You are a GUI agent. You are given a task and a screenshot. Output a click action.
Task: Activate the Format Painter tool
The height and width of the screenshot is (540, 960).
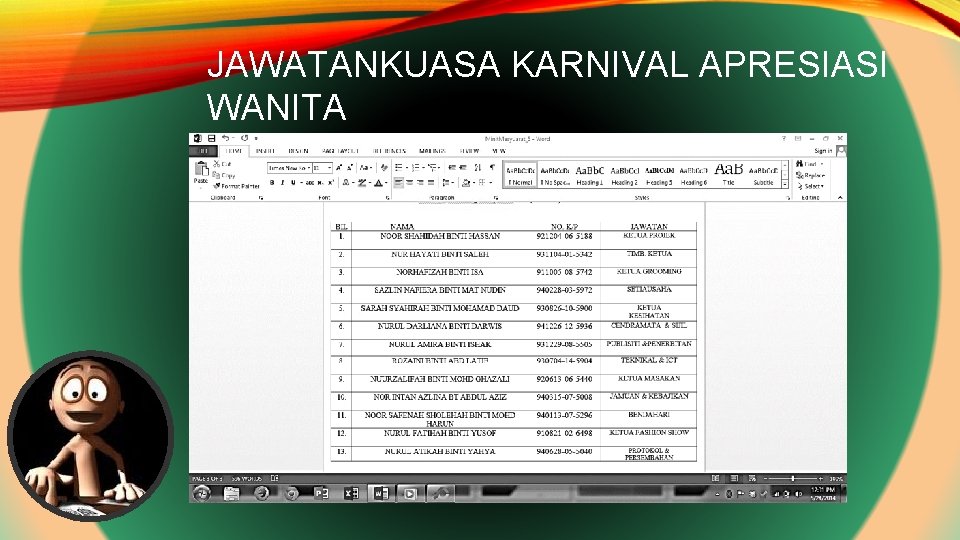pos(236,186)
